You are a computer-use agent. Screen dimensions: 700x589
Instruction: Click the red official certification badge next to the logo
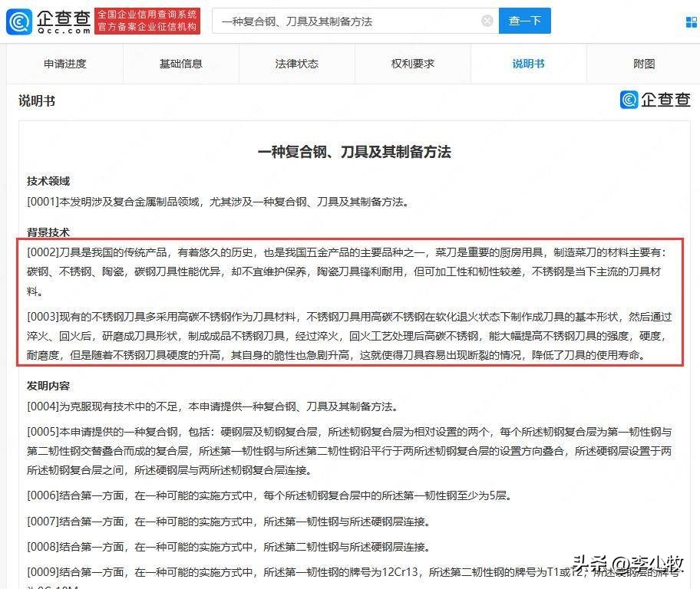[x=147, y=21]
